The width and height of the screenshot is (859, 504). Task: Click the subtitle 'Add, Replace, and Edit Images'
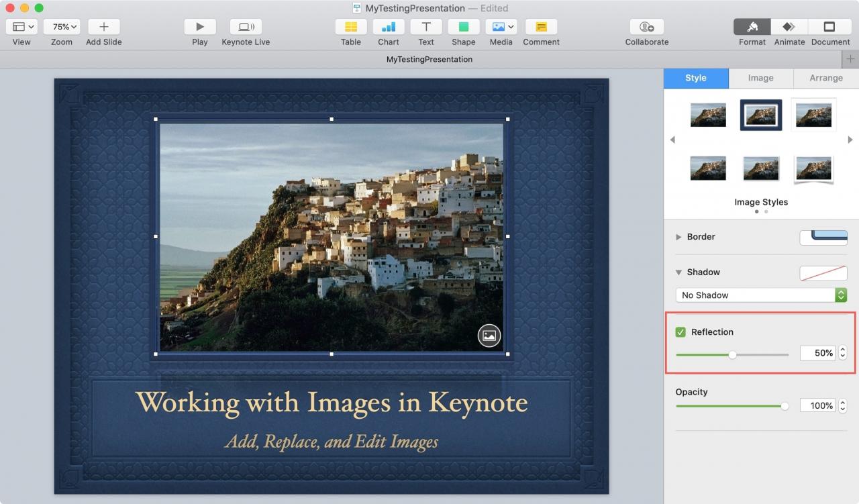(x=332, y=441)
